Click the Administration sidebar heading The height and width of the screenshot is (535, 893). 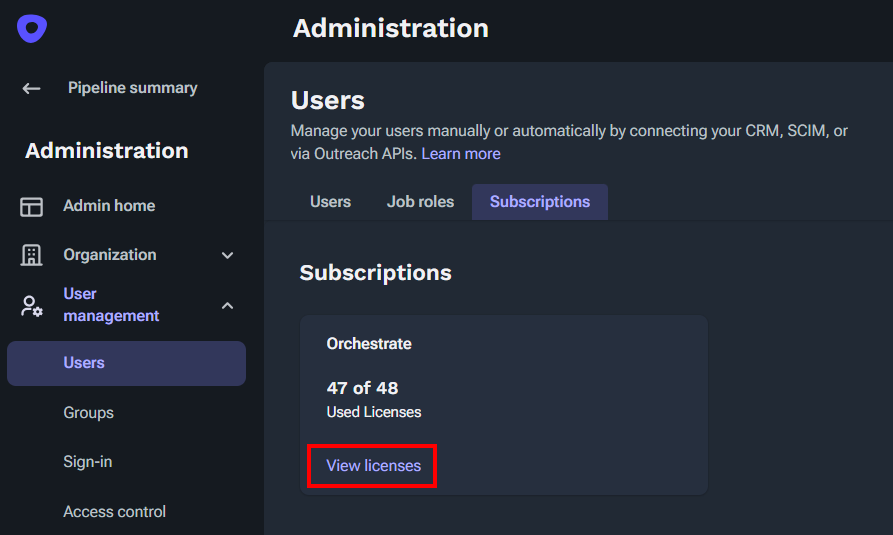[x=106, y=151]
